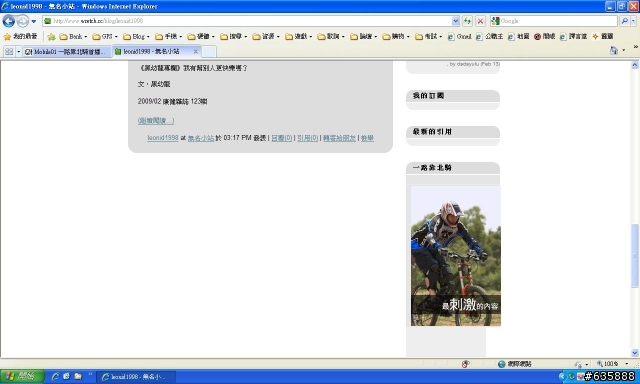
Task: Click the 無名小站 link in post footer
Action: pyautogui.click(x=201, y=138)
